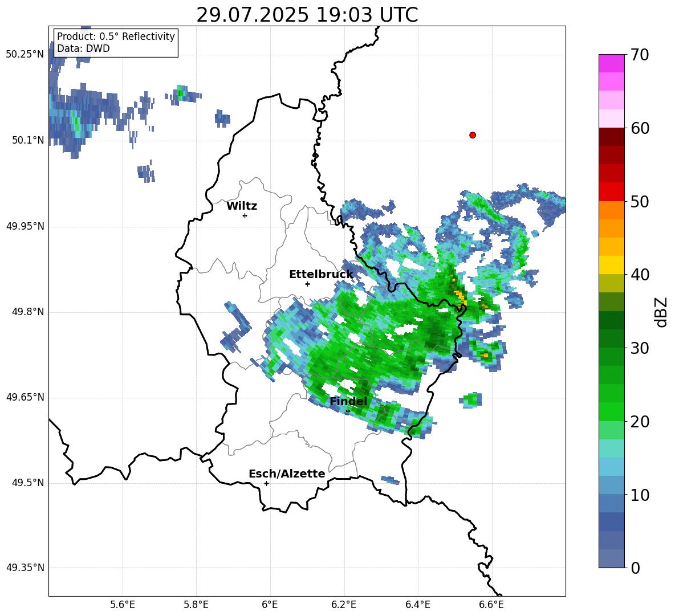Click the 49.65°N latitude label
This screenshot has width=675, height=616.
click(x=25, y=397)
